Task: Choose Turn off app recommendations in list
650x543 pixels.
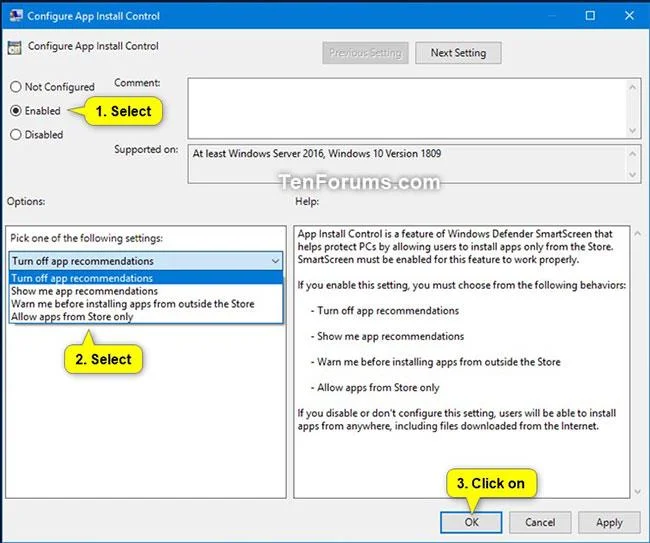Action: [x=146, y=278]
